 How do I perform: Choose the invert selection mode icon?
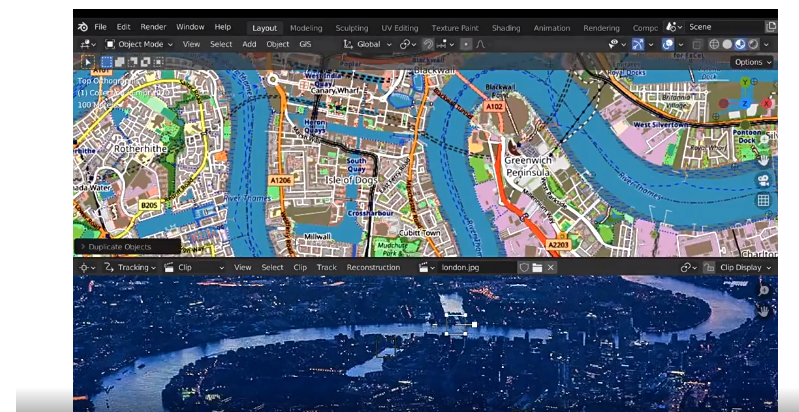(145, 62)
